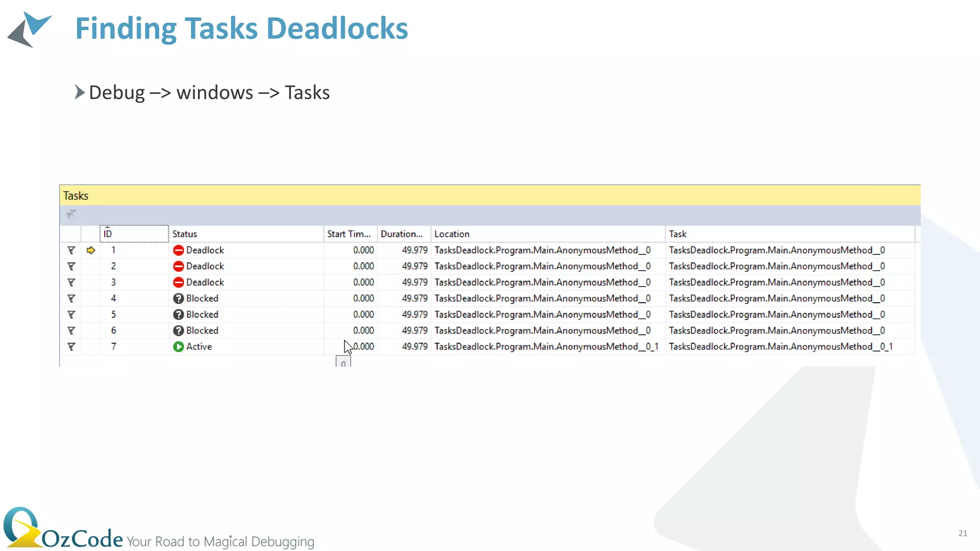
Task: Click slide number 21
Action: 963,533
